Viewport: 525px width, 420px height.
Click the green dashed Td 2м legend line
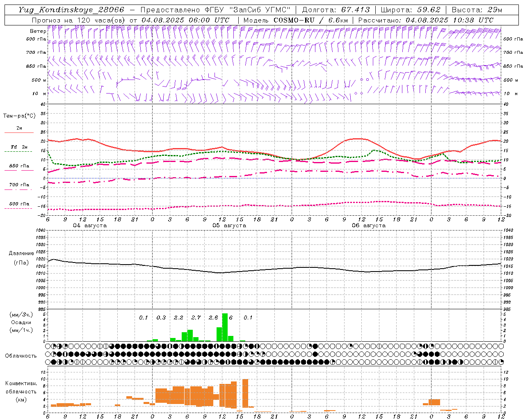18,151
